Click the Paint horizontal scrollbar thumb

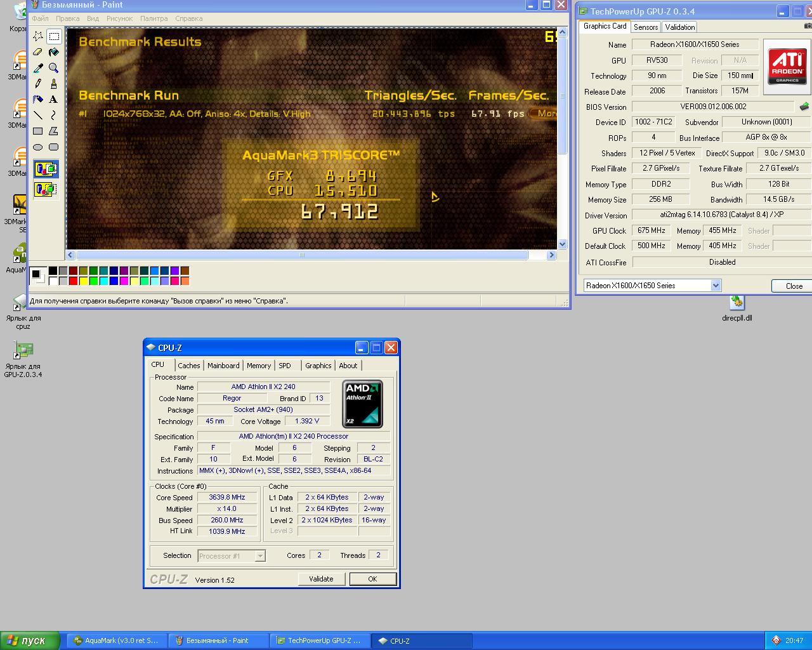click(x=302, y=255)
